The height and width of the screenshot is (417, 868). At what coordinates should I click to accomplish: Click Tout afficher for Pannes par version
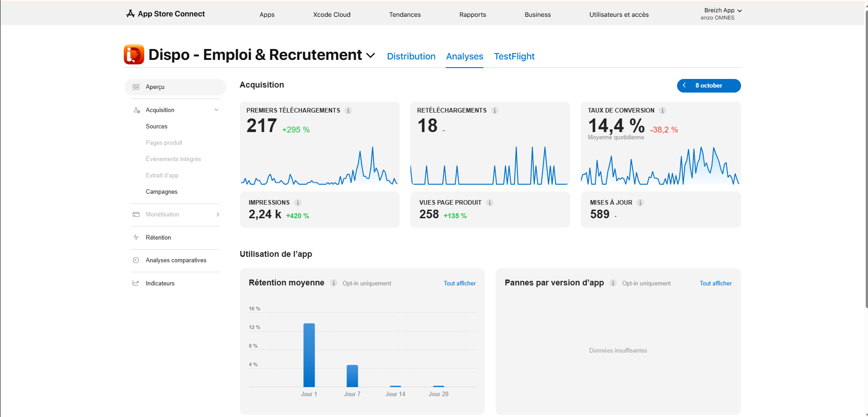click(x=716, y=283)
